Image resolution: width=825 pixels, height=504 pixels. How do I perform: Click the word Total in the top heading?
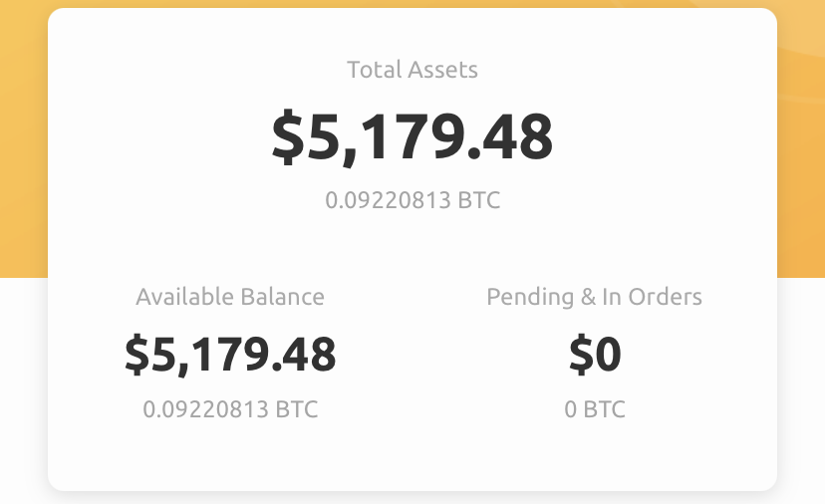pos(374,70)
